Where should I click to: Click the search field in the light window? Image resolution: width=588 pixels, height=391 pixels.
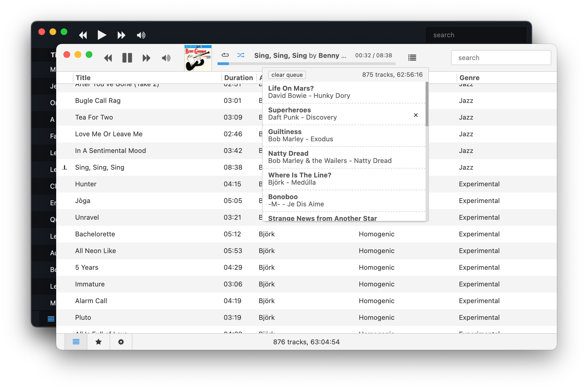501,58
